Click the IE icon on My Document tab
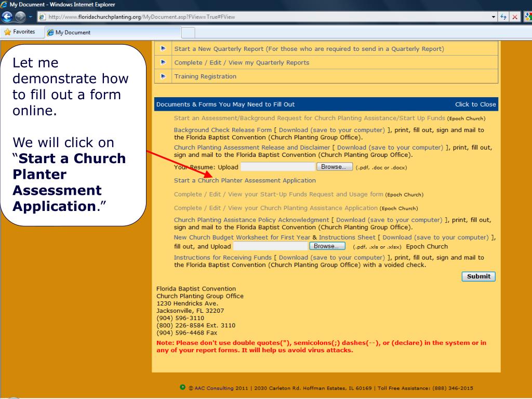The width and height of the screenshot is (532, 399). (x=50, y=33)
